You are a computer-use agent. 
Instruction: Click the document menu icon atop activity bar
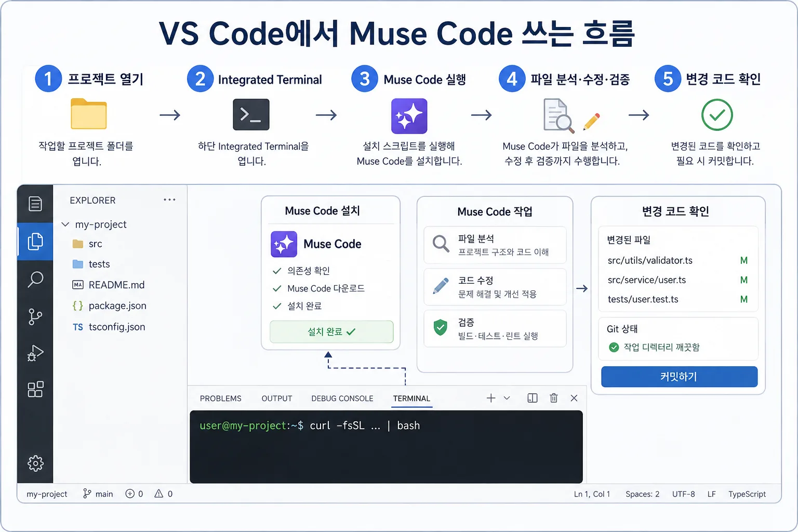coord(35,204)
